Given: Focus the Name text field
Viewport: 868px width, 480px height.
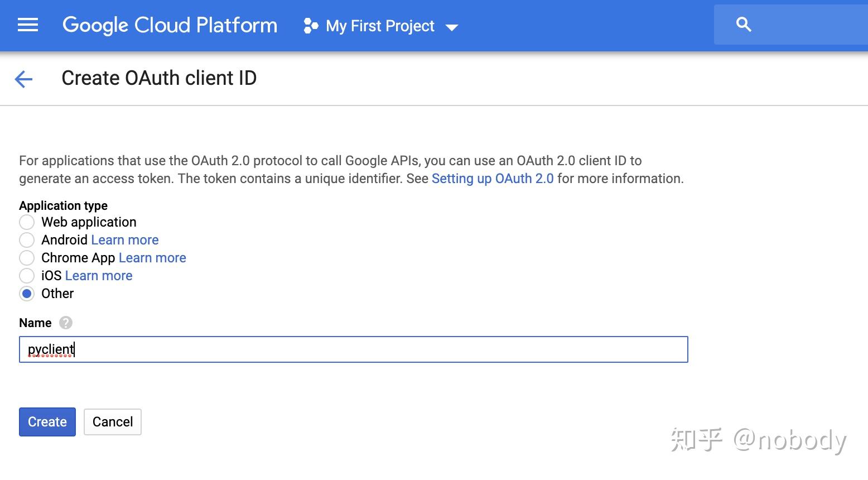Looking at the screenshot, I should [353, 349].
